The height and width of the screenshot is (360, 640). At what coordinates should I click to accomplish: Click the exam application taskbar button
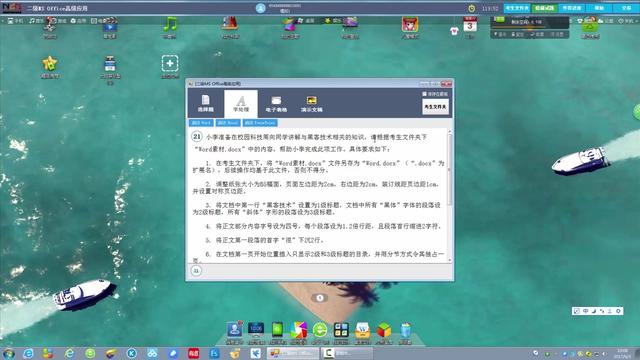293,353
